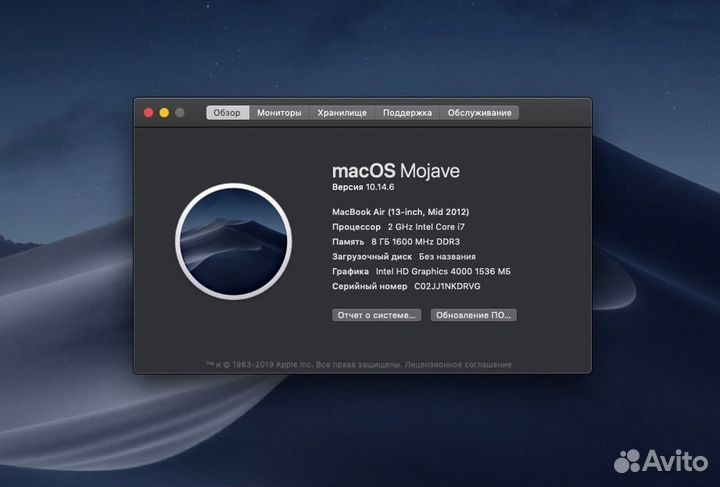Screen dimensions: 720x487
Task: Go to the Поддержка tab
Action: tap(407, 112)
